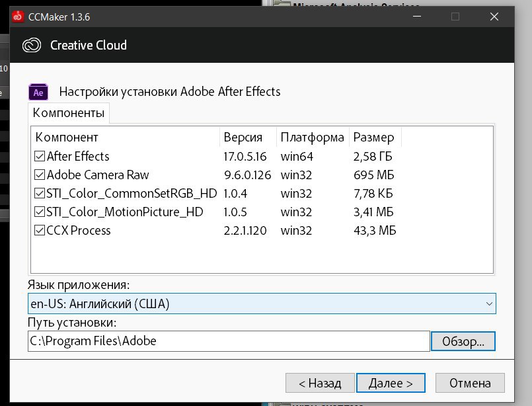The height and width of the screenshot is (406, 532).
Task: Select the After Effects row name
Action: pyautogui.click(x=78, y=156)
